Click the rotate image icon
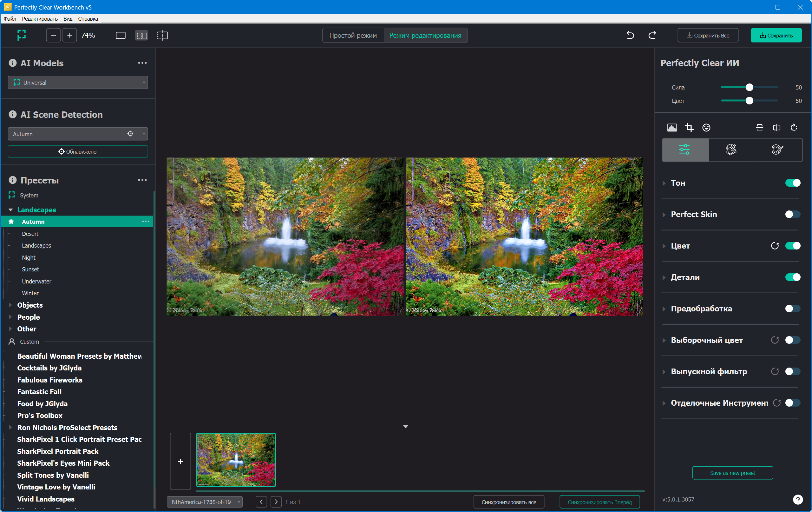This screenshot has width=812, height=512. [794, 128]
